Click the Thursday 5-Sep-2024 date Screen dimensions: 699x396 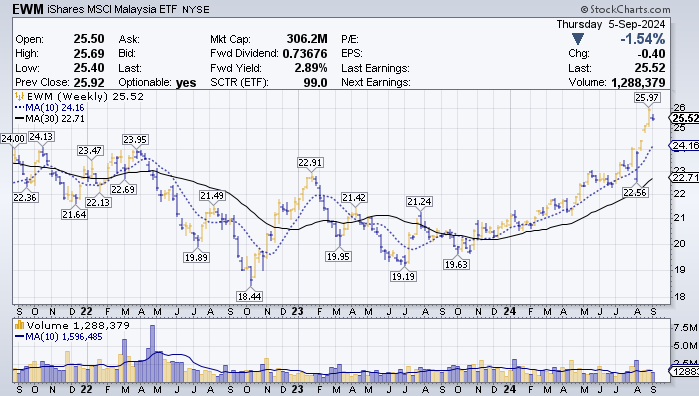click(x=611, y=24)
